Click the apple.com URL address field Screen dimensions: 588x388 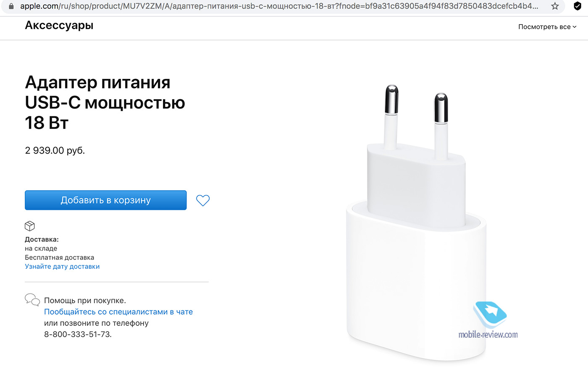(x=279, y=6)
